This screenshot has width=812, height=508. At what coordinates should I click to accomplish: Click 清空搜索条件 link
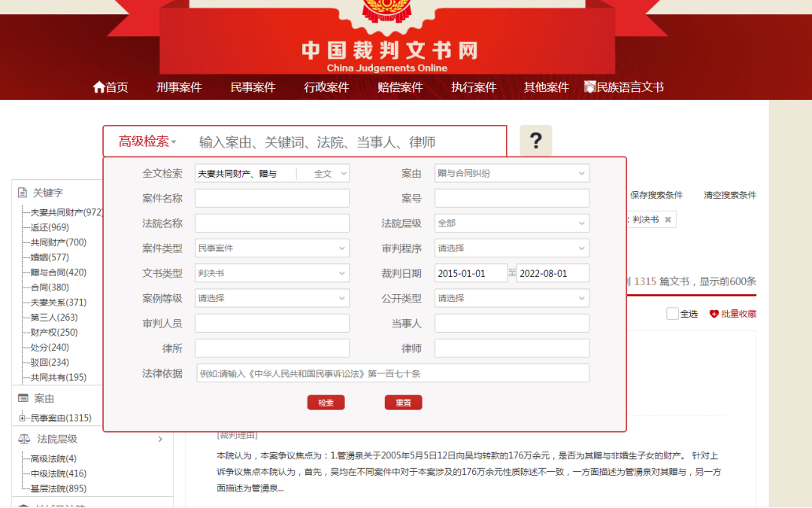click(729, 195)
